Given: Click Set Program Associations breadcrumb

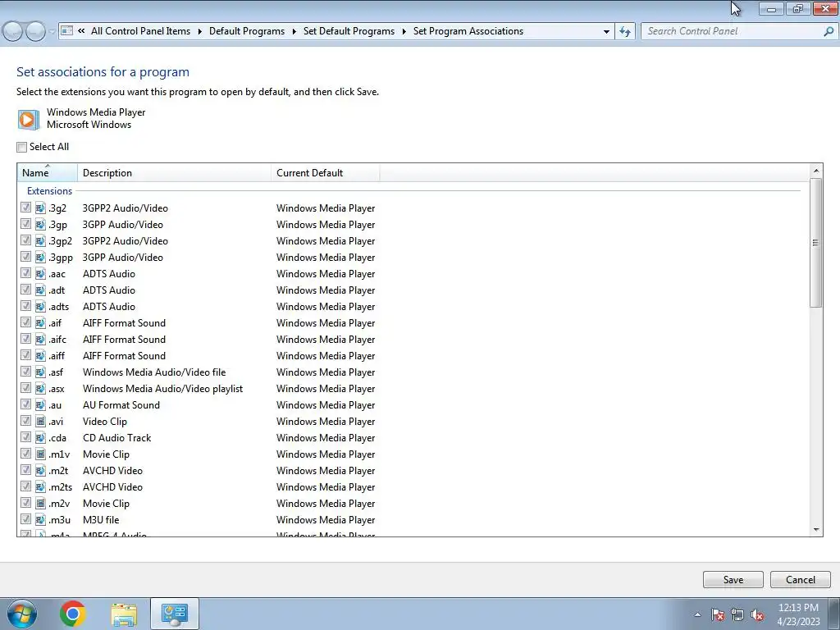Looking at the screenshot, I should 468,31.
